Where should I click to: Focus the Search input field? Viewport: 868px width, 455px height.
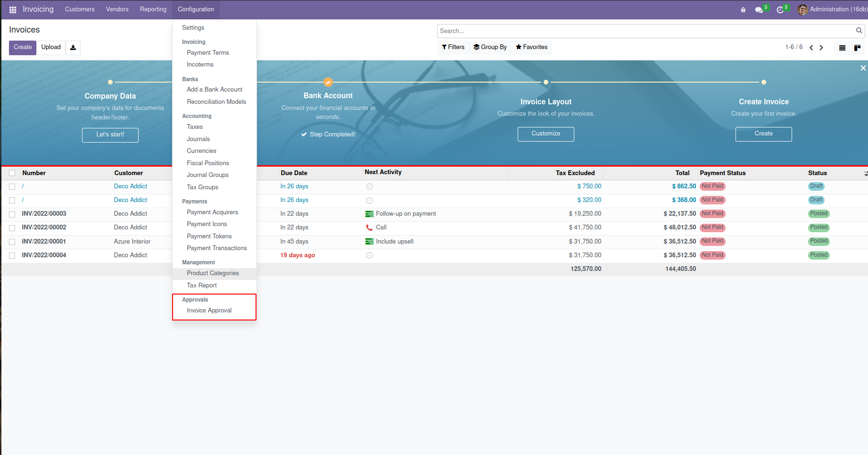point(646,31)
